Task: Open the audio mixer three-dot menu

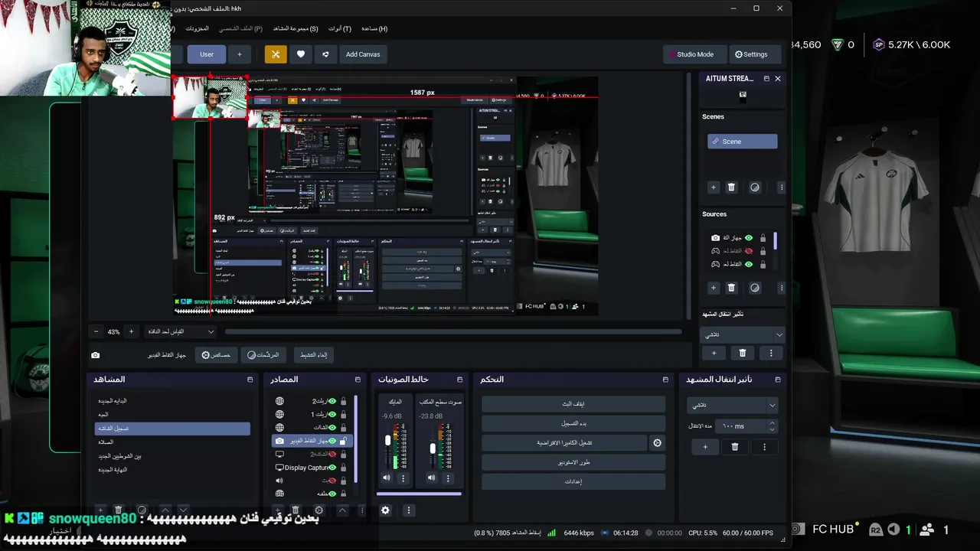Action: [408, 510]
